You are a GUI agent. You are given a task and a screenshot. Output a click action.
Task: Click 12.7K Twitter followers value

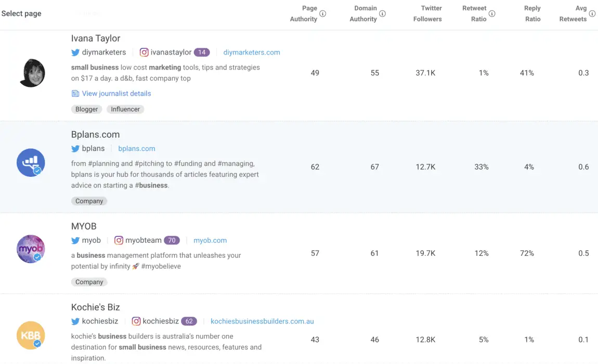pos(425,167)
